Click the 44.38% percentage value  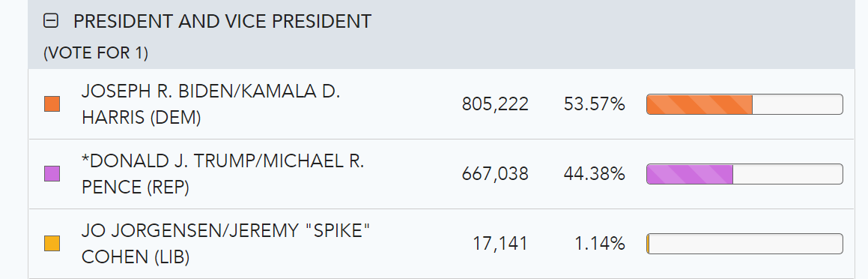pyautogui.click(x=594, y=174)
